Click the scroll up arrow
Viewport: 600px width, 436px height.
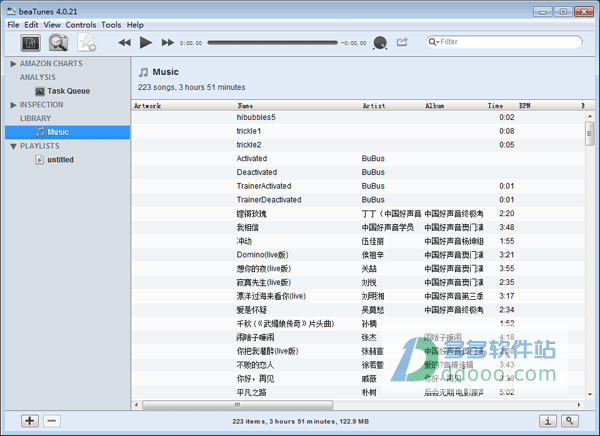(x=590, y=116)
